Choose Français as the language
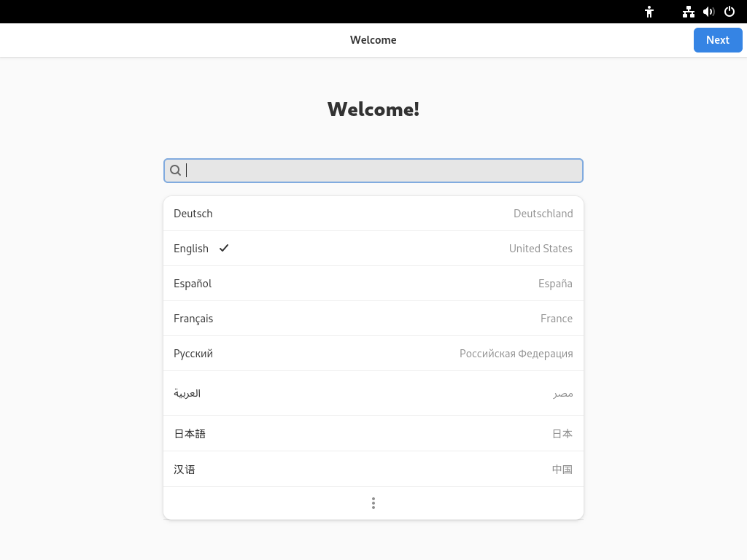 (373, 319)
